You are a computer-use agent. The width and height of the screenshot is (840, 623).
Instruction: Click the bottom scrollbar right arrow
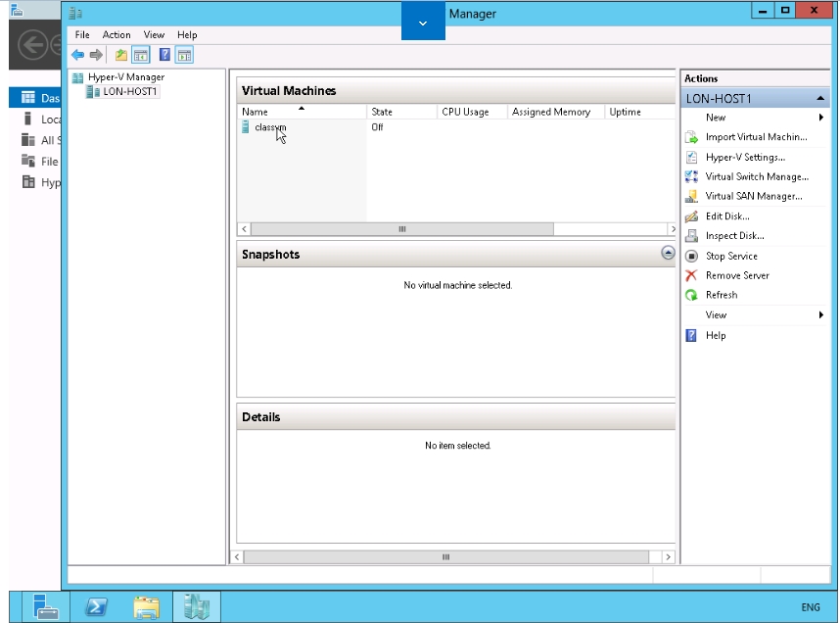[668, 557]
